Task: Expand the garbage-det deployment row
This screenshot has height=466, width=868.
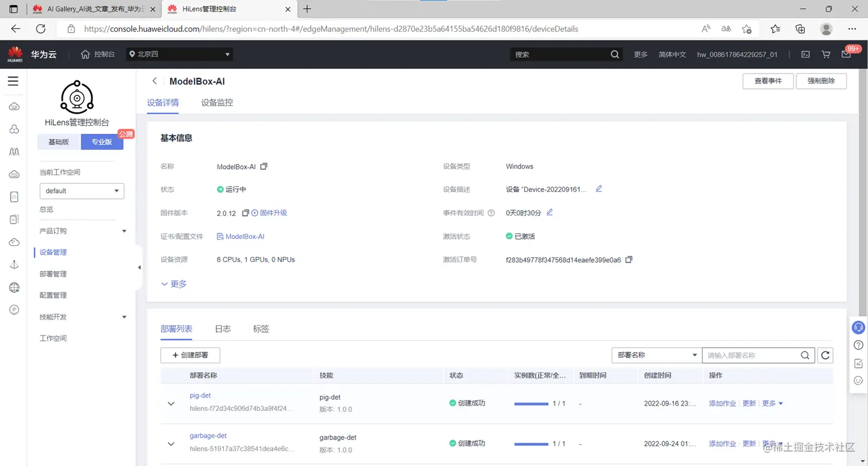Action: click(x=171, y=444)
